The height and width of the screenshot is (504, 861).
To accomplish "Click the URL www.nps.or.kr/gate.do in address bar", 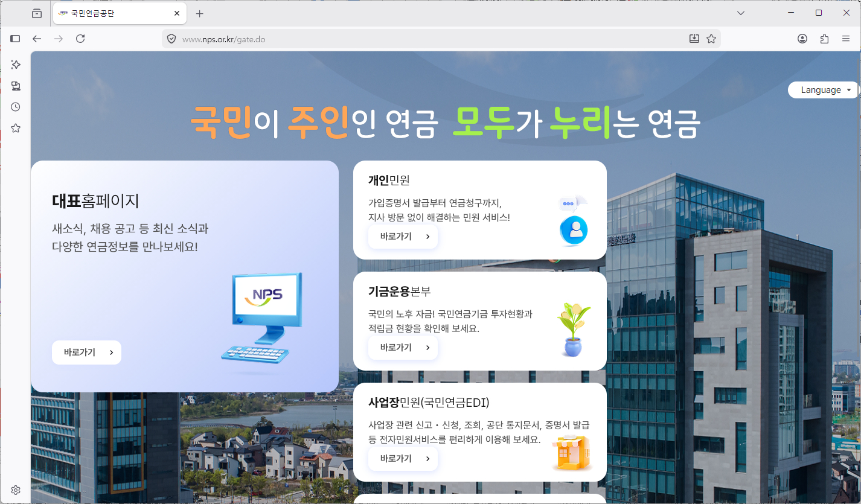I will [x=224, y=39].
